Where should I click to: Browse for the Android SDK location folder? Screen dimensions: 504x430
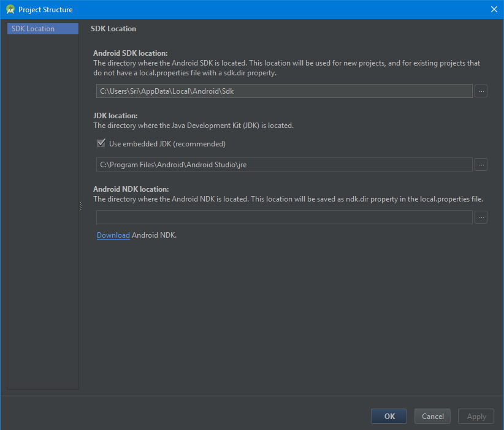click(x=481, y=91)
